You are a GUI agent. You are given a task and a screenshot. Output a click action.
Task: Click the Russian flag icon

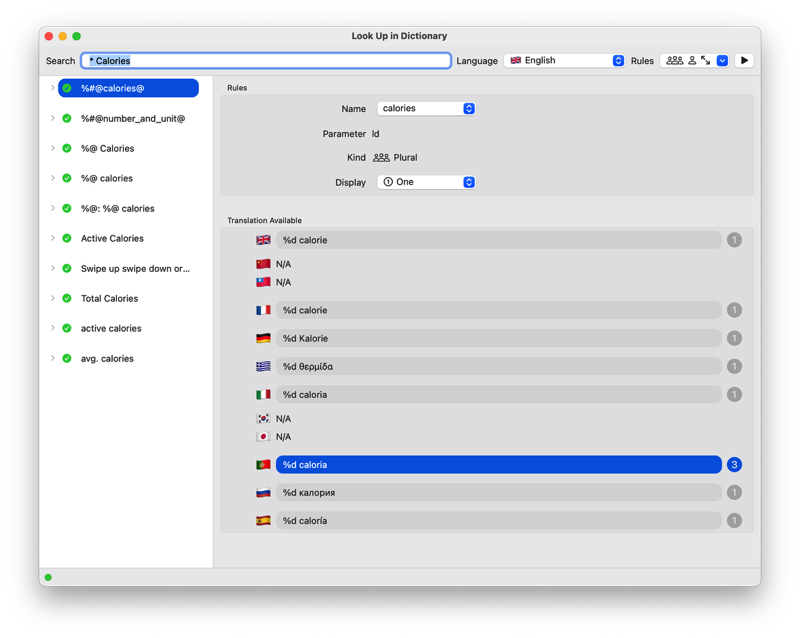[x=263, y=493]
